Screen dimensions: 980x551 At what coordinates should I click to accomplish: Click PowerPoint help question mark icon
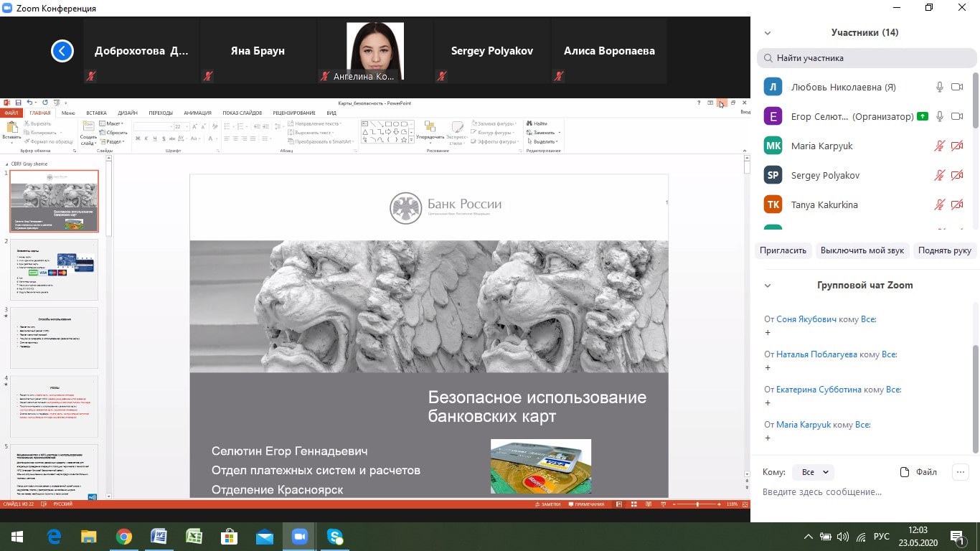tap(699, 103)
